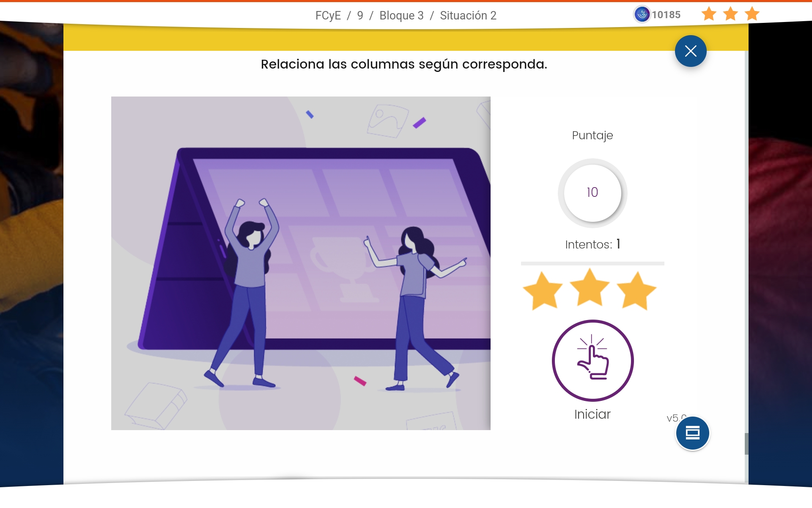Image resolution: width=812 pixels, height=508 pixels.
Task: Click the gray progress bar under Intentos
Action: [x=592, y=263]
